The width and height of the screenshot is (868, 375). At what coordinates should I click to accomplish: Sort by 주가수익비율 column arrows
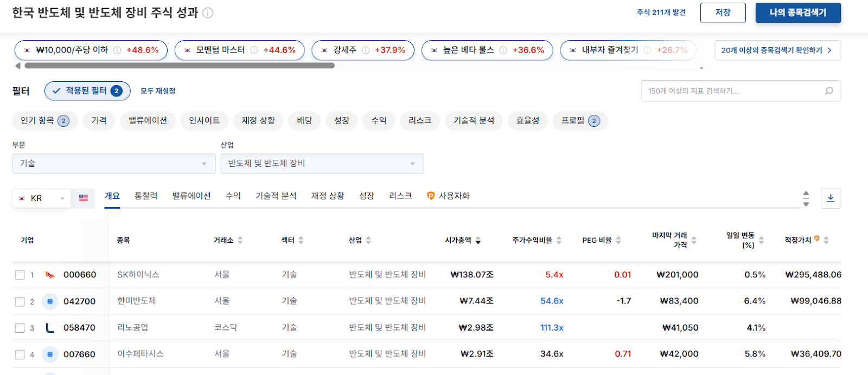(559, 240)
